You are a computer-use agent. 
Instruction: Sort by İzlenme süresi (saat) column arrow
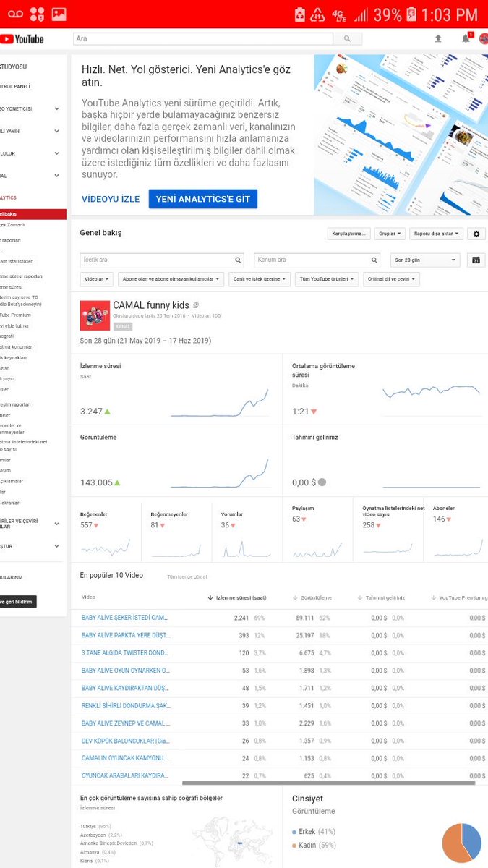(x=210, y=597)
